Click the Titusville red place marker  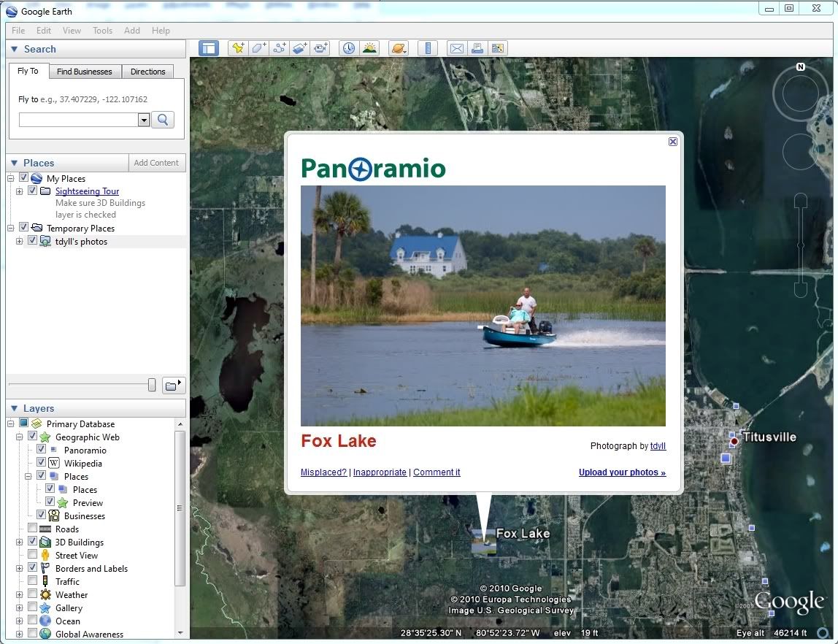coord(734,441)
